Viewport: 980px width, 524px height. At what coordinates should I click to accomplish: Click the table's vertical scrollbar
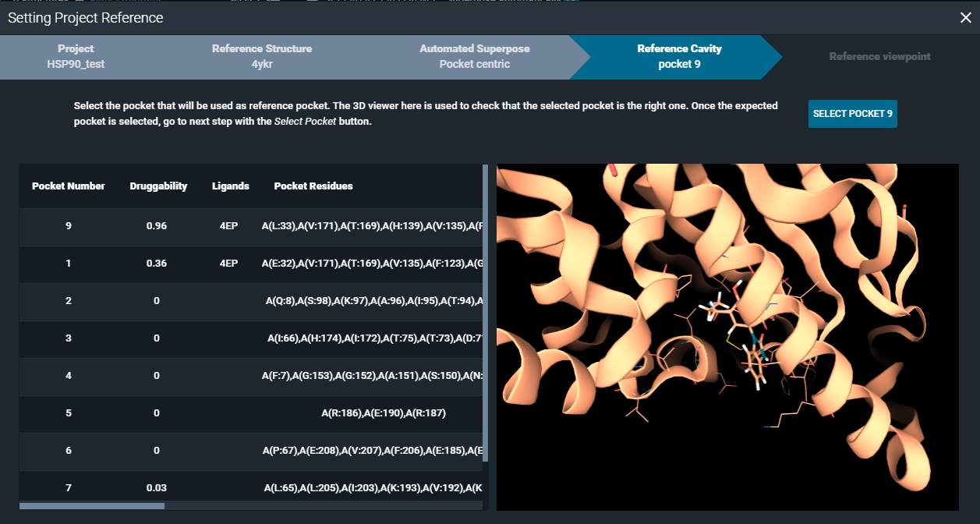(486, 312)
